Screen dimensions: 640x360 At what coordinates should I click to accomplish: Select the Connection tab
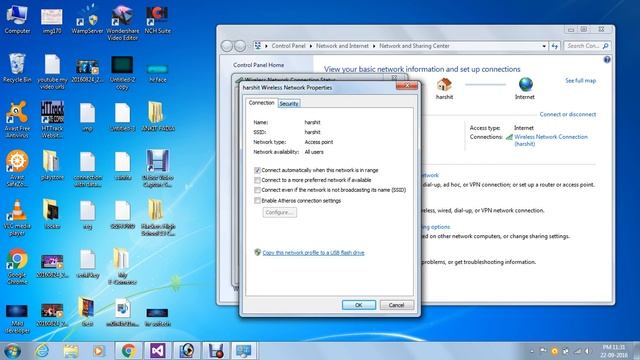click(x=262, y=103)
